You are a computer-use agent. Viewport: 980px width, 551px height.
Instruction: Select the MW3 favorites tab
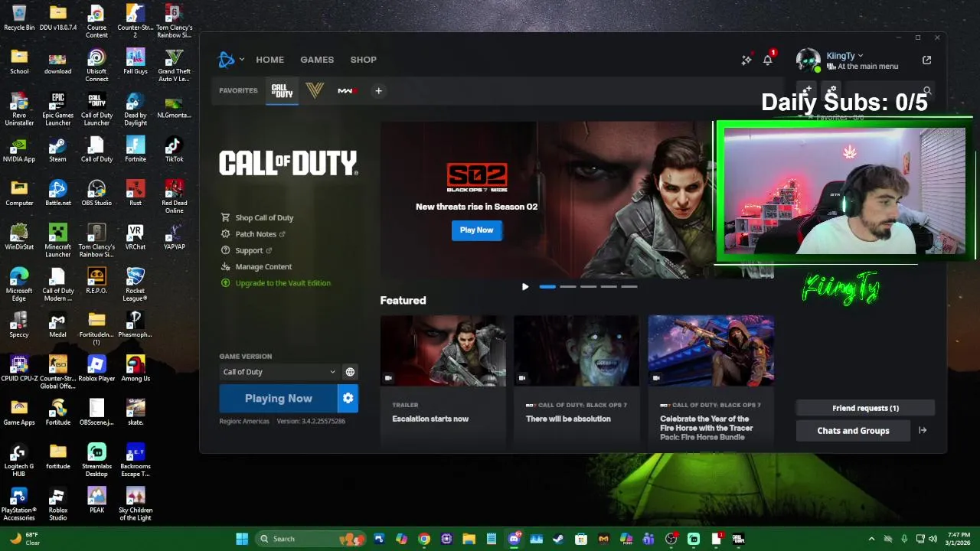coord(347,91)
